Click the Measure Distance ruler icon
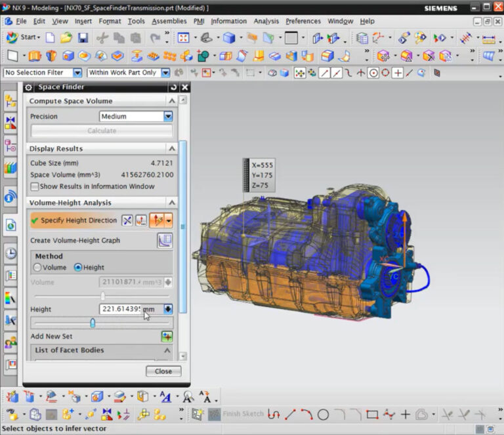 click(488, 39)
